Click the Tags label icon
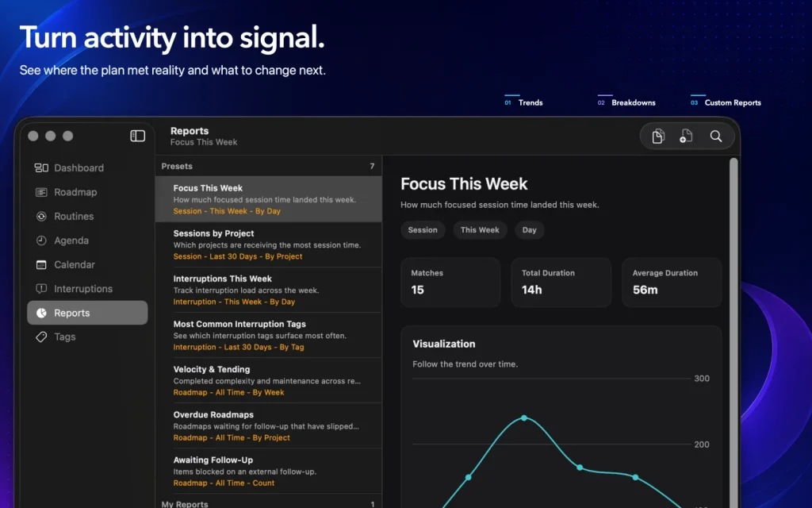Viewport: 812px width, 508px height. point(41,337)
